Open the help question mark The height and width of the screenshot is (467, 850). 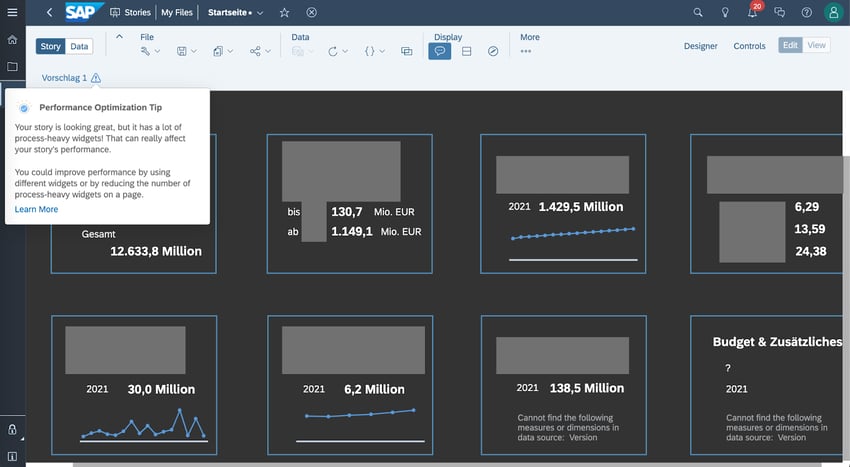click(x=807, y=12)
